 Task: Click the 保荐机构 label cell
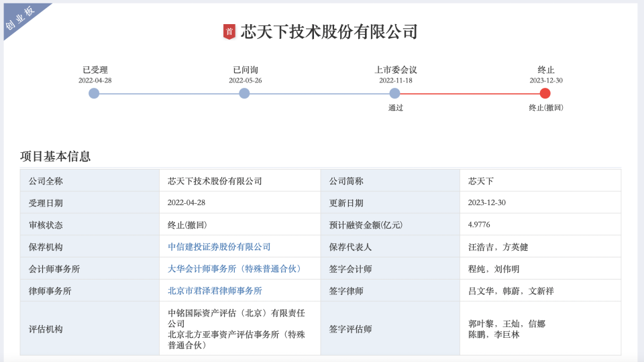pos(89,247)
